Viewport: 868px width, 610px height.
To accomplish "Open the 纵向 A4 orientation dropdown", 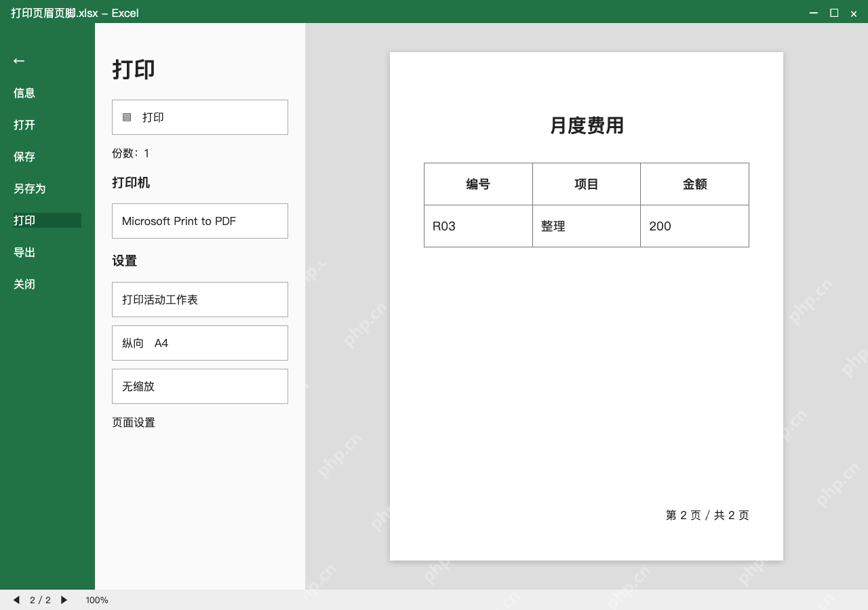I will pos(200,343).
